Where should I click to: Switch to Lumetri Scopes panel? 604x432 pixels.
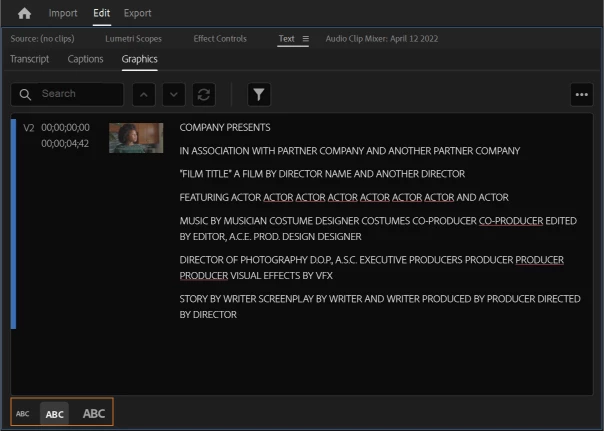pos(133,39)
